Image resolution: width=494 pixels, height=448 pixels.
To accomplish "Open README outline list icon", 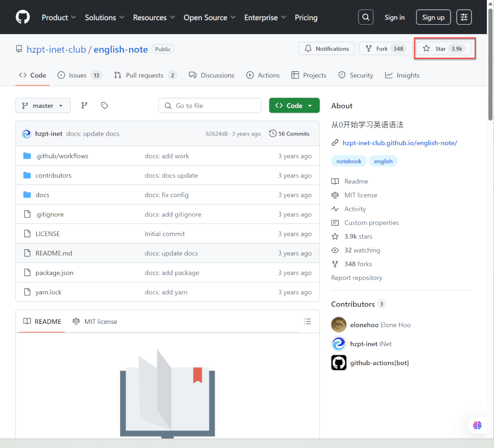I will [307, 321].
